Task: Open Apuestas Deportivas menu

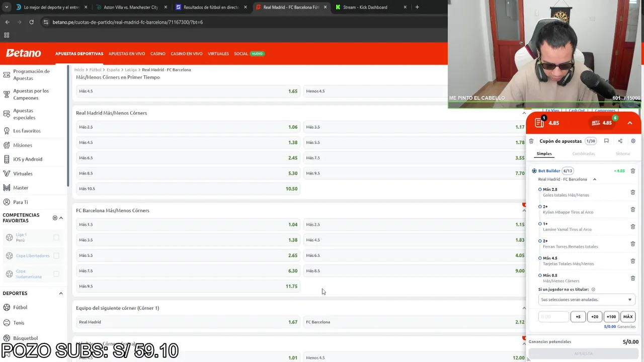Action: tap(79, 54)
